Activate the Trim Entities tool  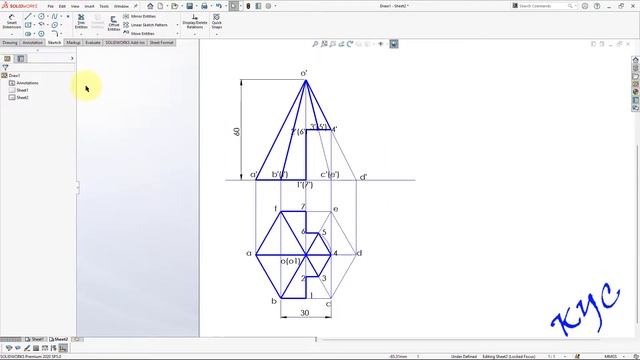click(x=81, y=21)
